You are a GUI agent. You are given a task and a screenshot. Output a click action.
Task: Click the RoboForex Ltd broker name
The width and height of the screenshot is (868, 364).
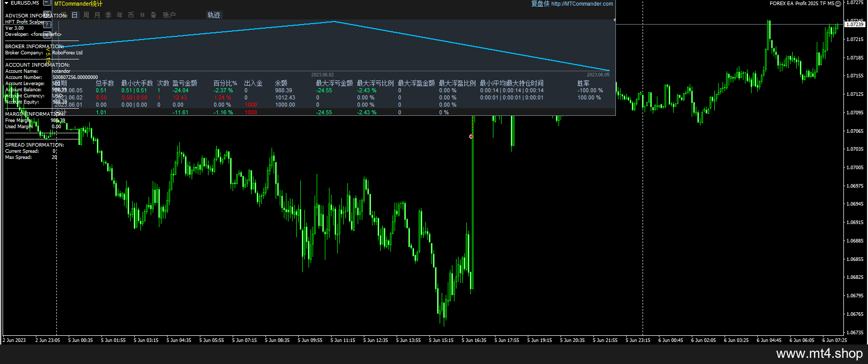pyautogui.click(x=67, y=53)
